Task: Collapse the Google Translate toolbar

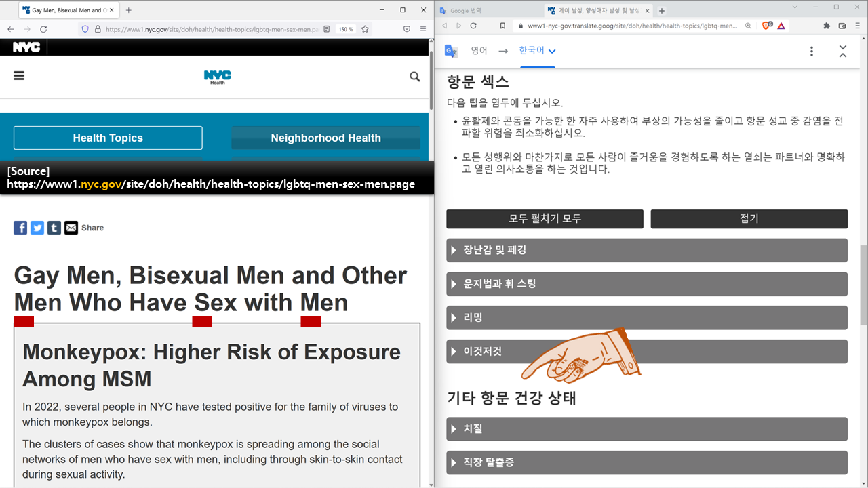Action: [843, 51]
